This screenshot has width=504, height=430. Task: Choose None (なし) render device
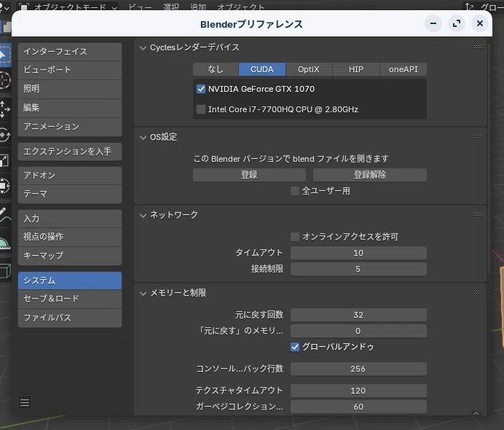tap(216, 69)
